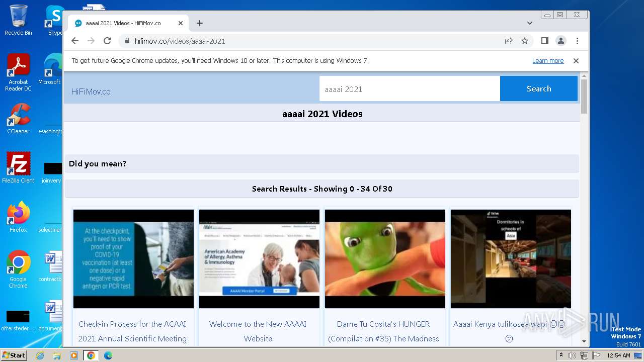Click Welcome to the New AAAAI Website title
Viewport: 644px width, 362px height.
click(258, 331)
